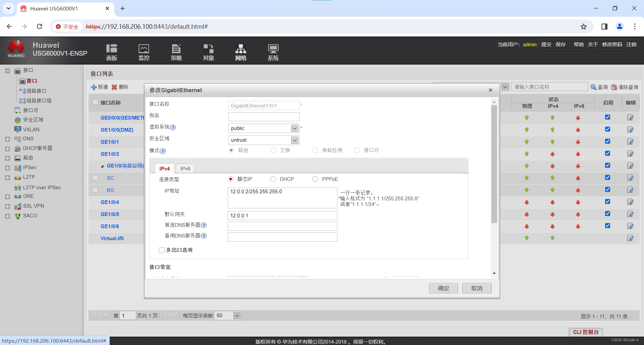Image resolution: width=644 pixels, height=345 pixels.
Task: Expand the DNS tree node
Action: click(7, 139)
